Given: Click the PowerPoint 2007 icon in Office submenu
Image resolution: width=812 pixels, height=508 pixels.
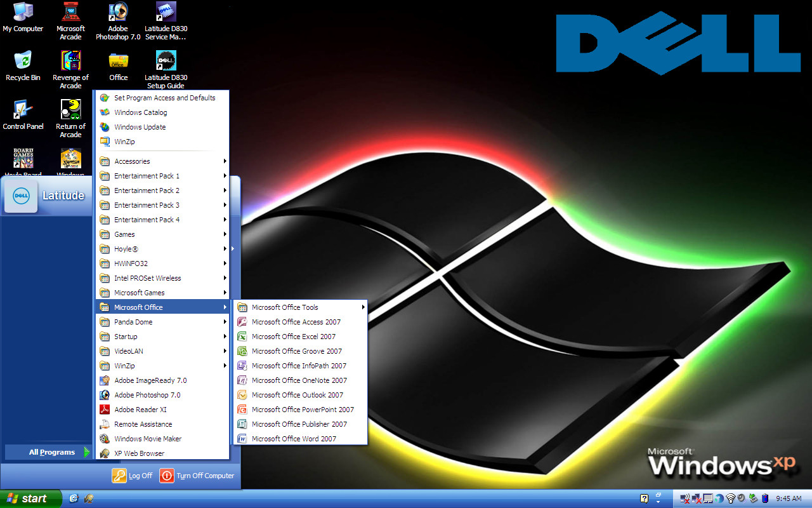Looking at the screenshot, I should coord(242,410).
